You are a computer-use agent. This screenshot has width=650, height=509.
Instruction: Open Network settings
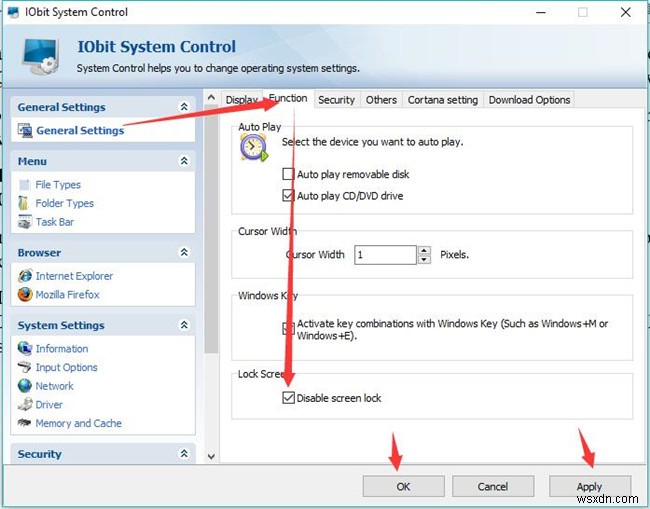(x=54, y=385)
